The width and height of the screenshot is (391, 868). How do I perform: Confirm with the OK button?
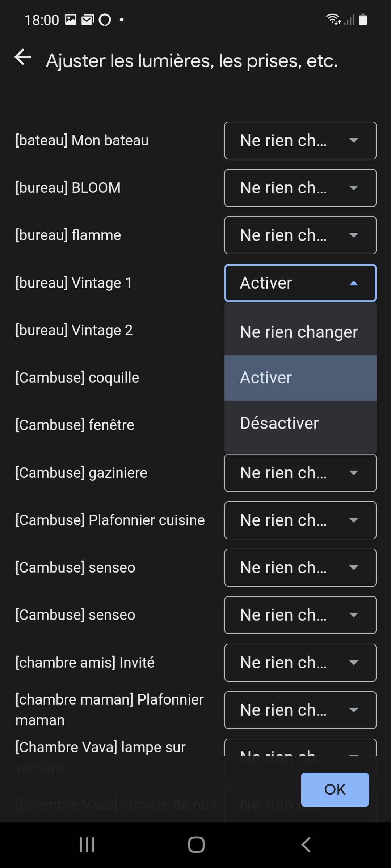[x=335, y=790]
